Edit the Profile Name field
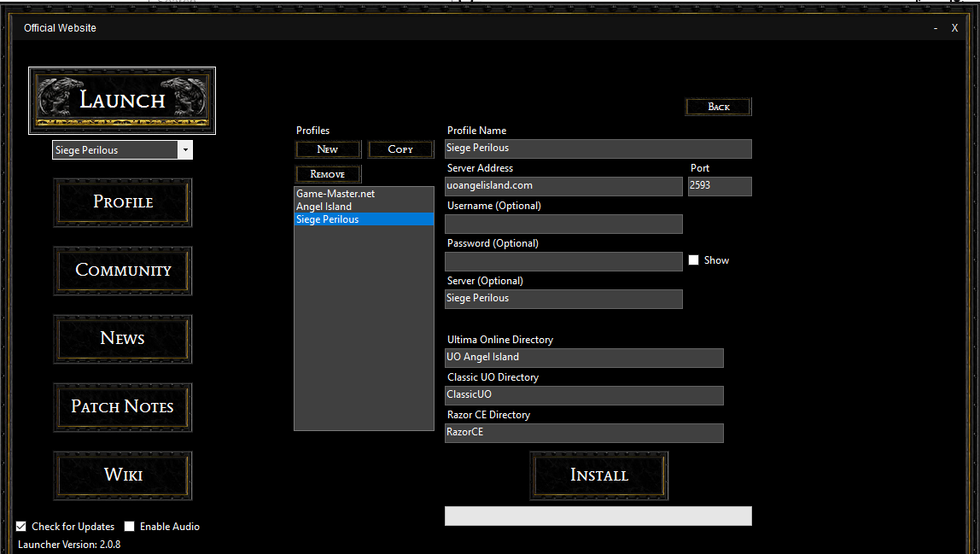This screenshot has width=980, height=554. click(x=598, y=149)
